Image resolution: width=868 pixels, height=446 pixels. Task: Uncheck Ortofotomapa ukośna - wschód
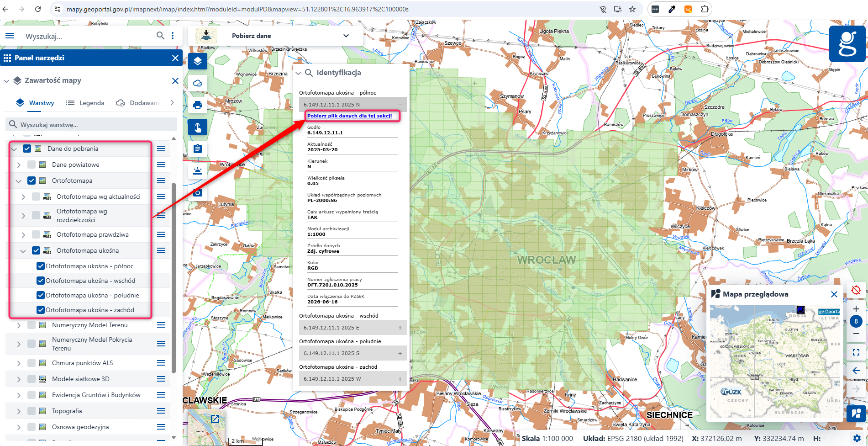click(41, 281)
